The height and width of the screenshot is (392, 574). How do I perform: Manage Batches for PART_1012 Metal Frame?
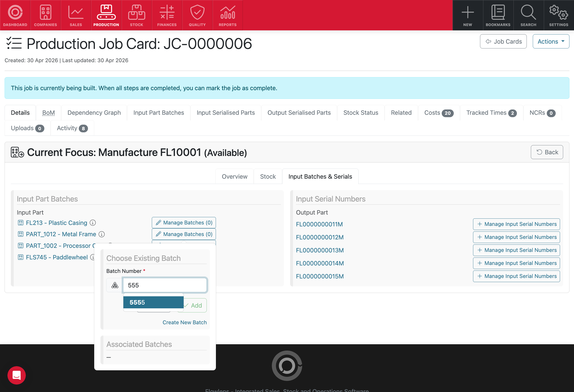pos(184,234)
